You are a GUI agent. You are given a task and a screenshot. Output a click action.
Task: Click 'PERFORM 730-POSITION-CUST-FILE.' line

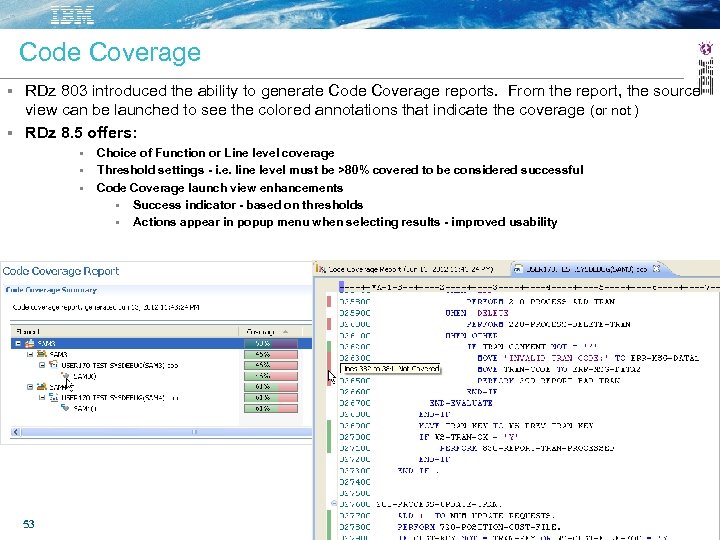click(x=479, y=527)
